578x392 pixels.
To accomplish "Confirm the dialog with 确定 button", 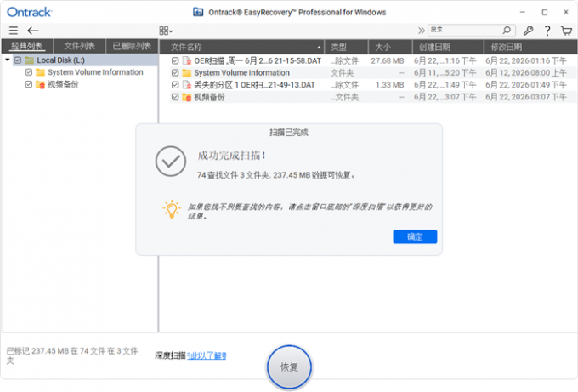I will coord(415,236).
